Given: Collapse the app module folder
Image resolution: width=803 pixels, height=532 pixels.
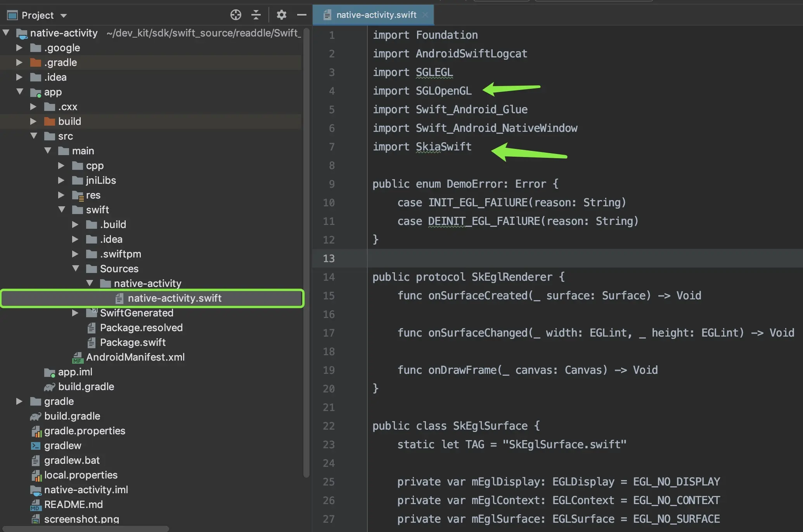Looking at the screenshot, I should (x=19, y=92).
